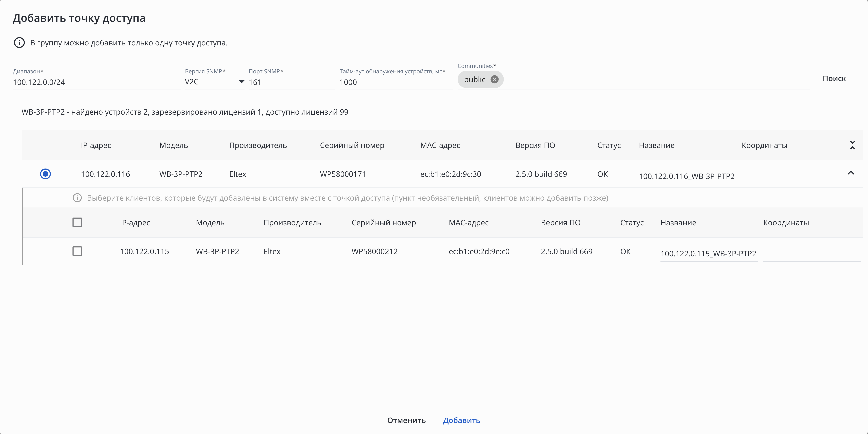Edit name field 100.122.0.116_WB-3P-PTP2
Image resolution: width=868 pixels, height=434 pixels.
click(x=686, y=176)
